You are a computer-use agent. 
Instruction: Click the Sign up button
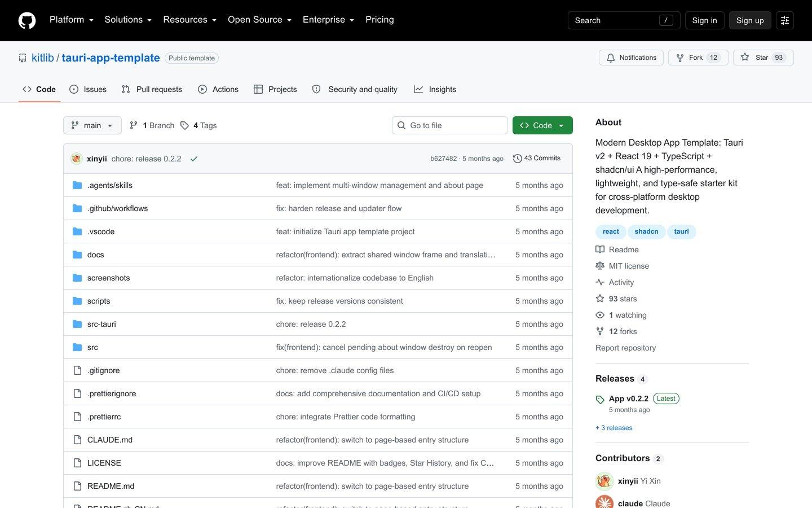click(x=750, y=20)
